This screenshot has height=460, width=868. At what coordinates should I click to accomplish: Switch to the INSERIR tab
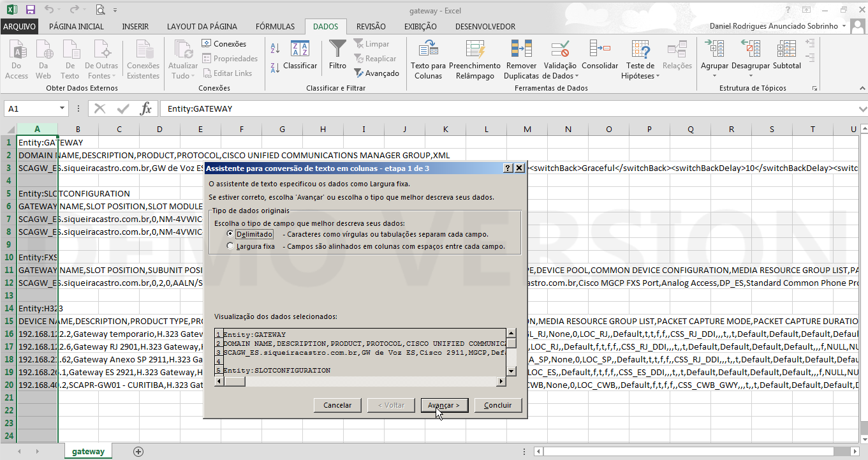click(135, 27)
